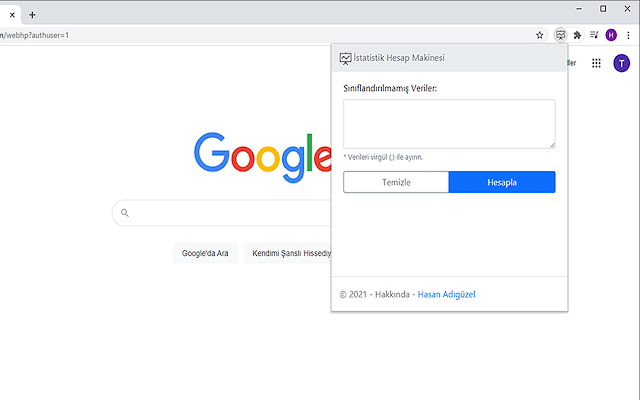Close the current browser tab
The image size is (640, 400).
coord(12,15)
